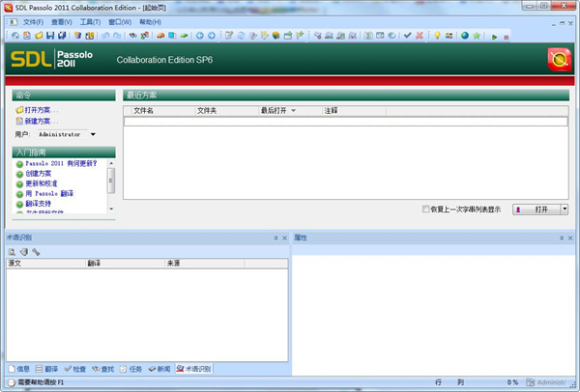Viewport: 580px width, 392px height.
Task: Click the Save (floppy disk) toolbar icon
Action: pos(50,36)
